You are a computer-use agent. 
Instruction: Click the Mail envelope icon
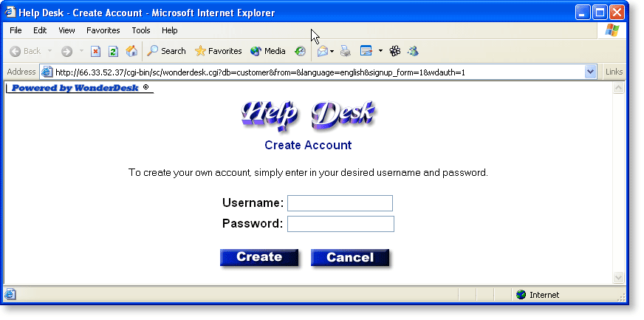coord(323,51)
